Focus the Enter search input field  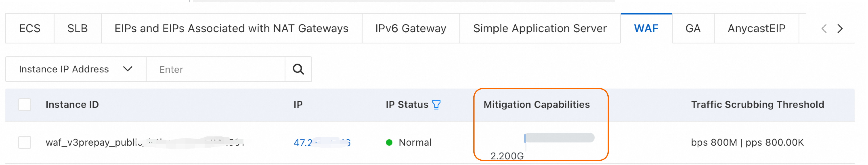point(216,69)
